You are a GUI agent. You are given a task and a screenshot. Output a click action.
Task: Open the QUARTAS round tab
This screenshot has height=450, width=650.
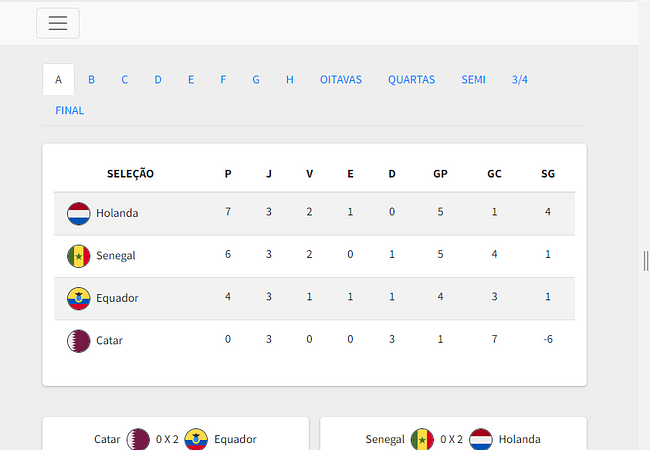[412, 80]
